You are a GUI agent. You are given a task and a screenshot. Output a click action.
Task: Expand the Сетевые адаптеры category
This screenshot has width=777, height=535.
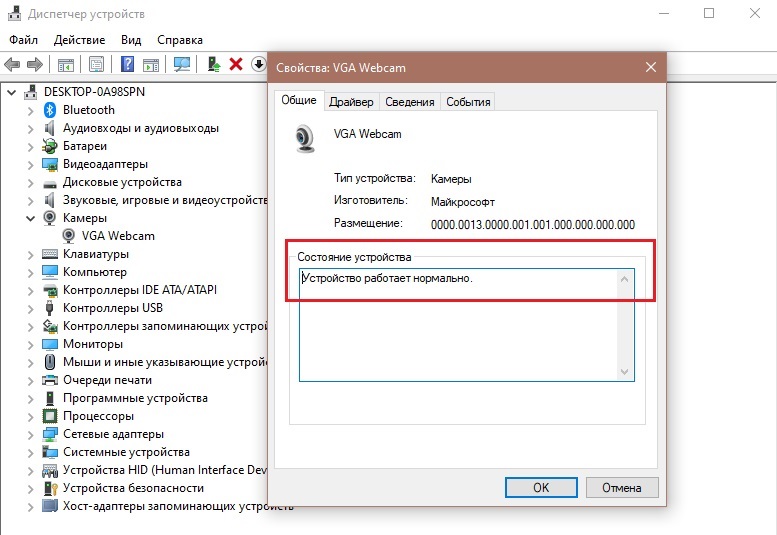[x=31, y=434]
